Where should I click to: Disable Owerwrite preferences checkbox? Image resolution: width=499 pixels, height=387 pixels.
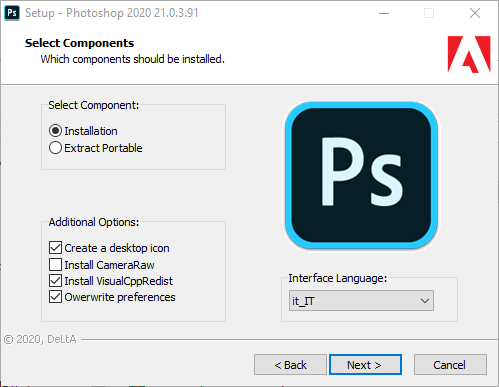55,297
